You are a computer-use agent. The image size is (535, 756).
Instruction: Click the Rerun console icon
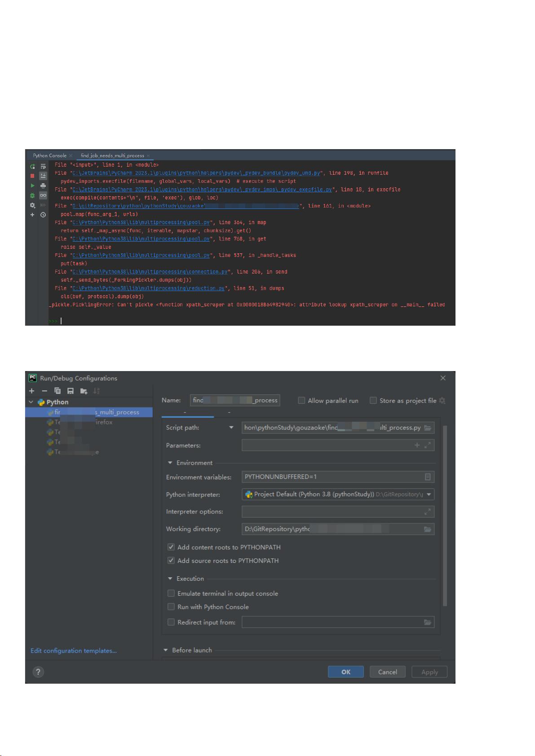(32, 166)
